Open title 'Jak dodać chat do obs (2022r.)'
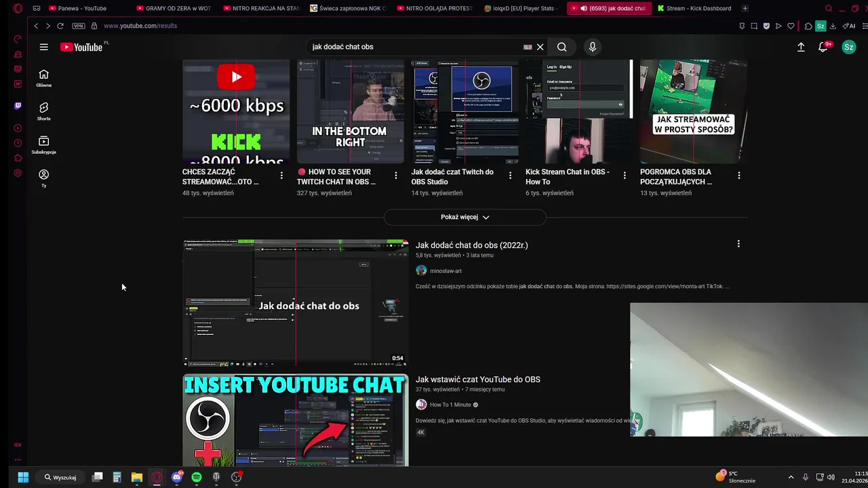868x488 pixels. [471, 245]
